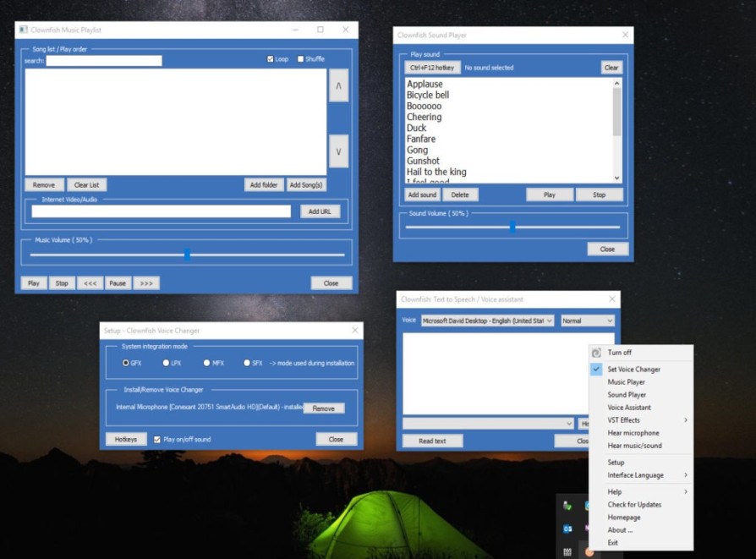Click the orange Clownfish tray icon

588,551
